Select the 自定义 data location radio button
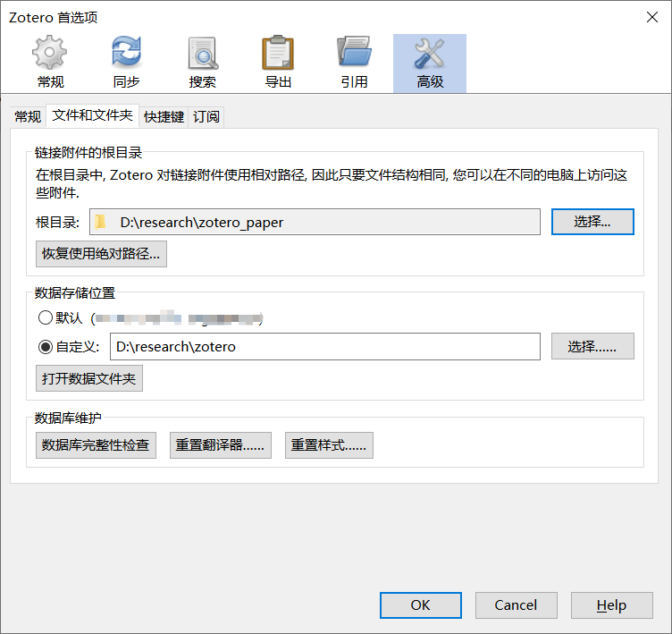Screen dimensions: 672x634 [46, 347]
